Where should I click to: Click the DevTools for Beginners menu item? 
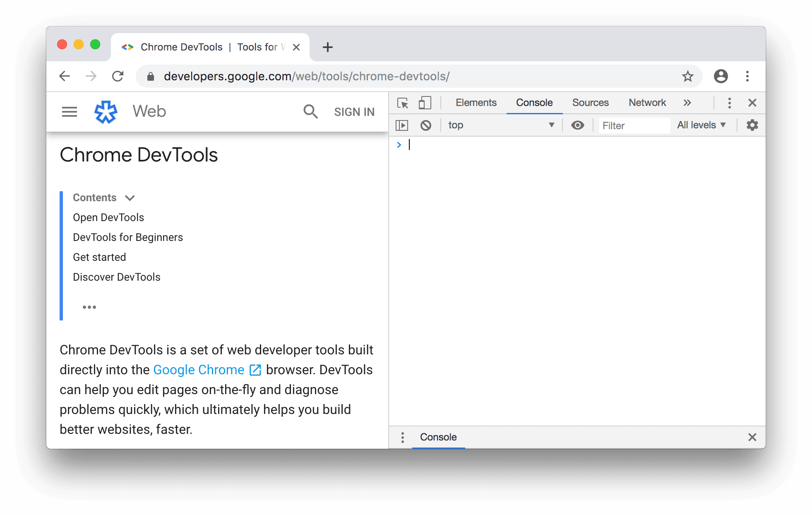(127, 237)
